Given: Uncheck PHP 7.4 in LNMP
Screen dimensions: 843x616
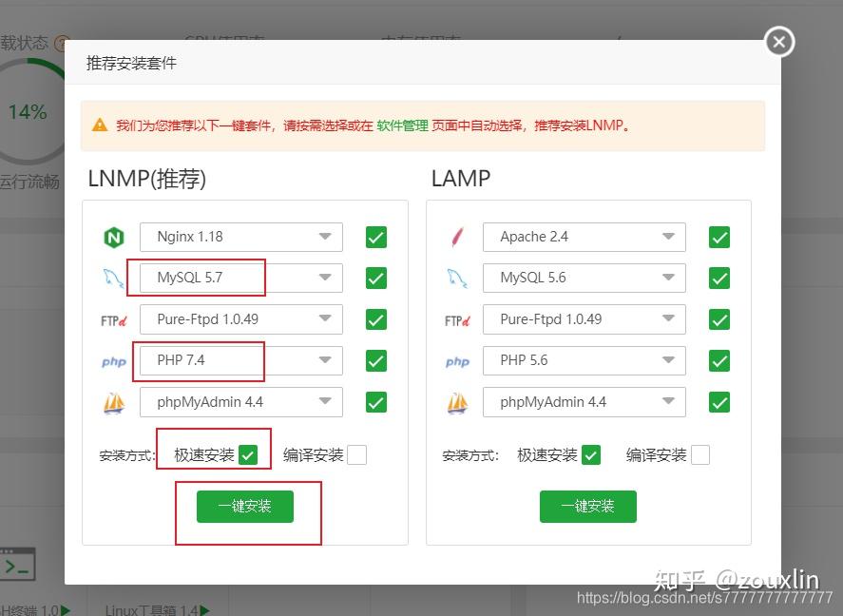Looking at the screenshot, I should pos(376,360).
